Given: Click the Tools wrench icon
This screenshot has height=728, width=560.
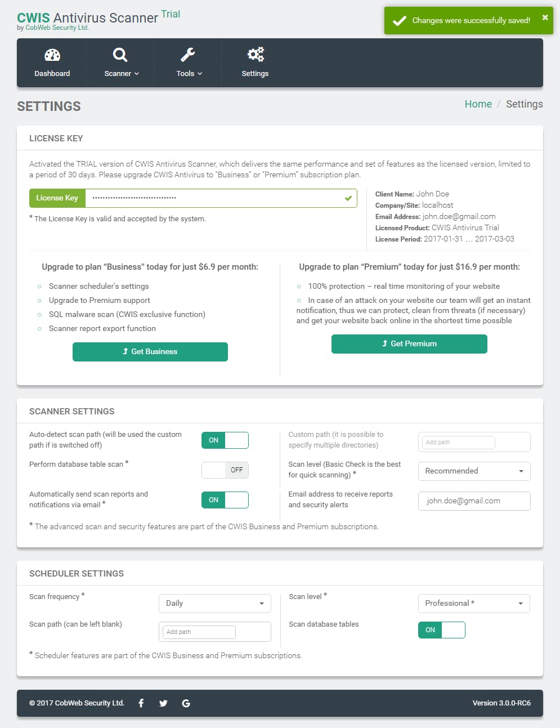Looking at the screenshot, I should [x=187, y=55].
